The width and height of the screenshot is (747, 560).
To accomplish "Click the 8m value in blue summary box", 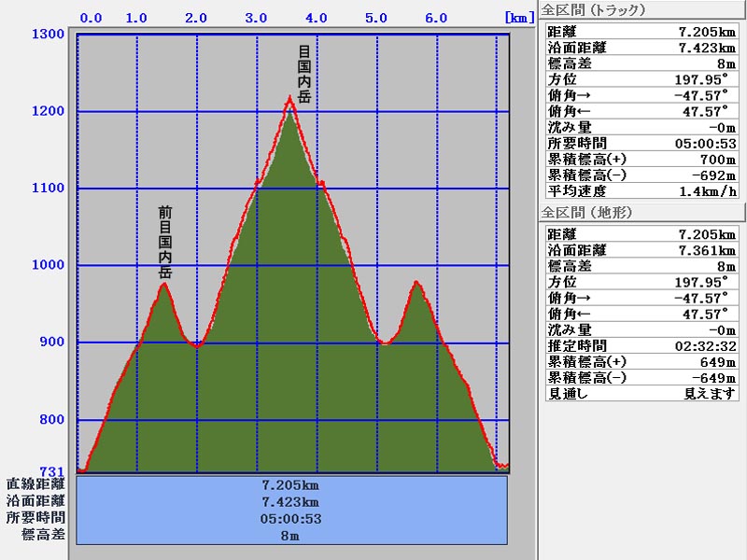I will click(291, 536).
